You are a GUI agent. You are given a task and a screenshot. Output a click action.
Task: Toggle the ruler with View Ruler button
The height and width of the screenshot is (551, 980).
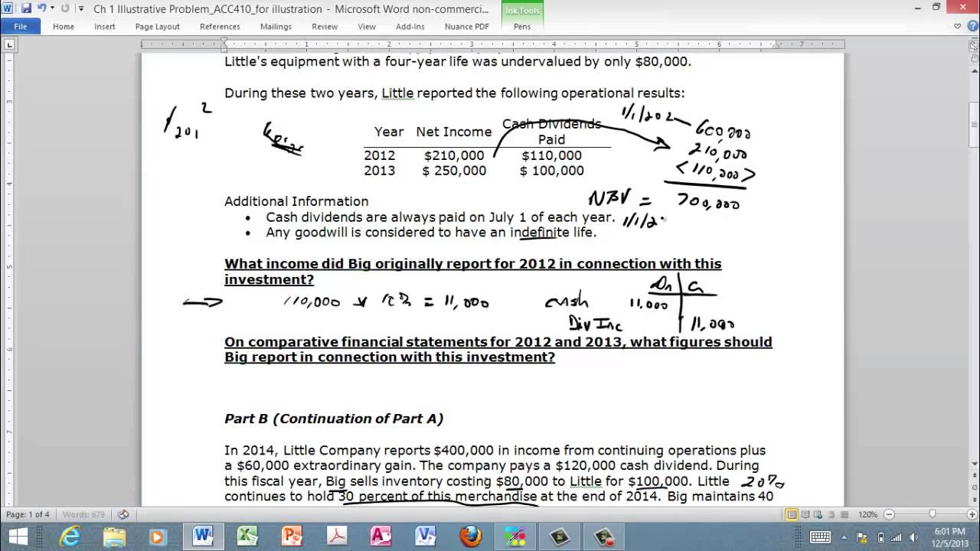tap(973, 44)
